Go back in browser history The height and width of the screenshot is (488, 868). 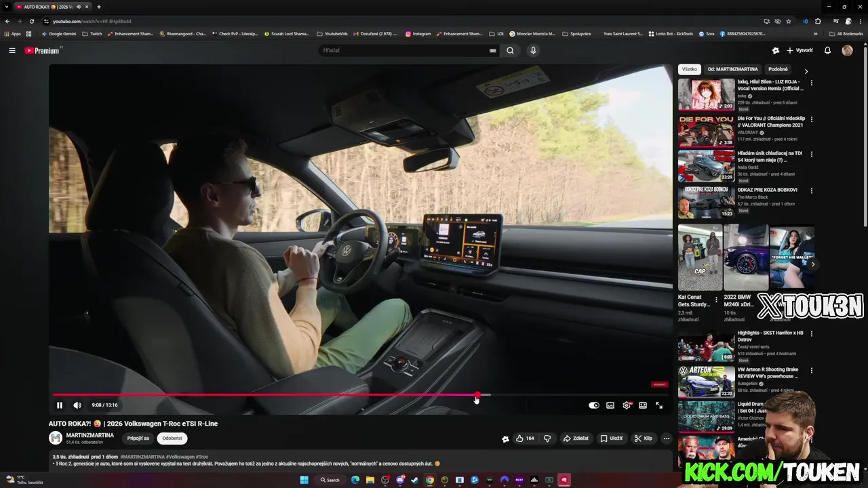tap(7, 21)
